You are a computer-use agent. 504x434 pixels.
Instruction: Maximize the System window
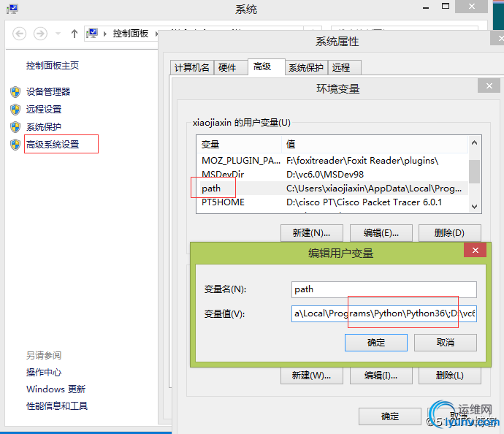click(x=446, y=7)
